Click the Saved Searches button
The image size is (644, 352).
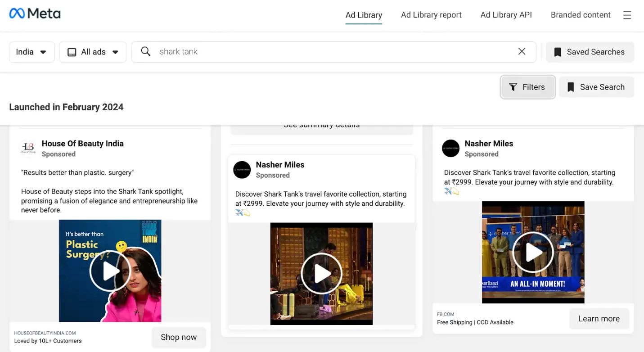590,52
